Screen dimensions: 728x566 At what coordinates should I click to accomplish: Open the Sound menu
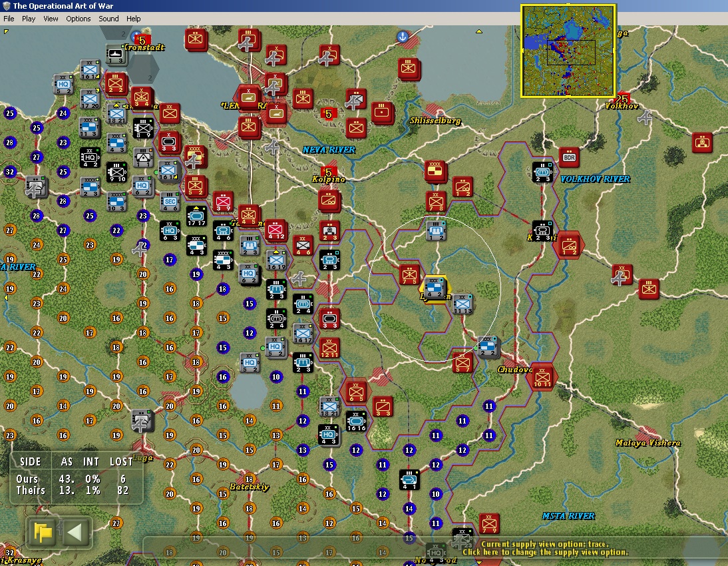pyautogui.click(x=108, y=19)
